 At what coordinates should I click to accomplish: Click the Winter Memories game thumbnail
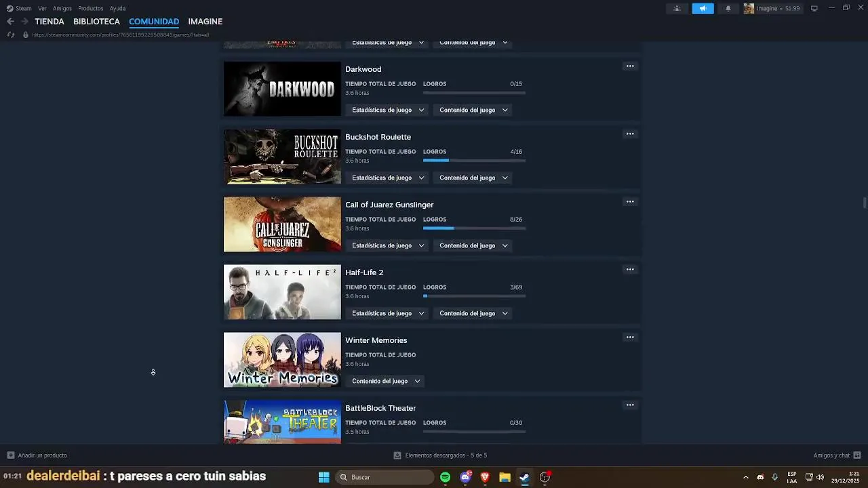pyautogui.click(x=282, y=360)
